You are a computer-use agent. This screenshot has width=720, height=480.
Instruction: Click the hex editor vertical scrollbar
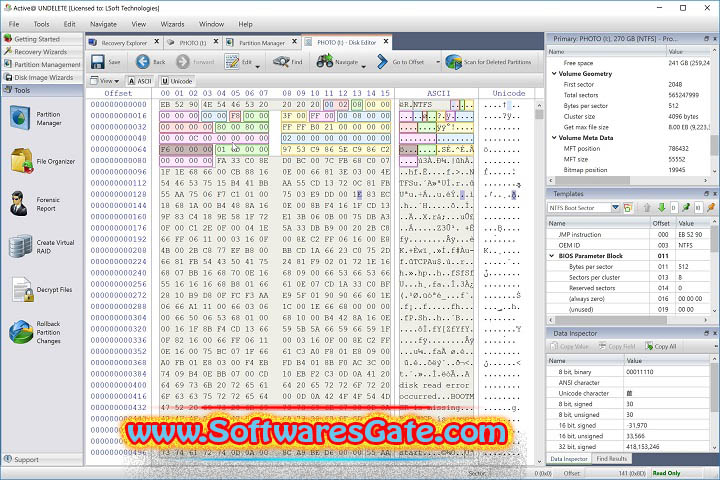pos(539,282)
